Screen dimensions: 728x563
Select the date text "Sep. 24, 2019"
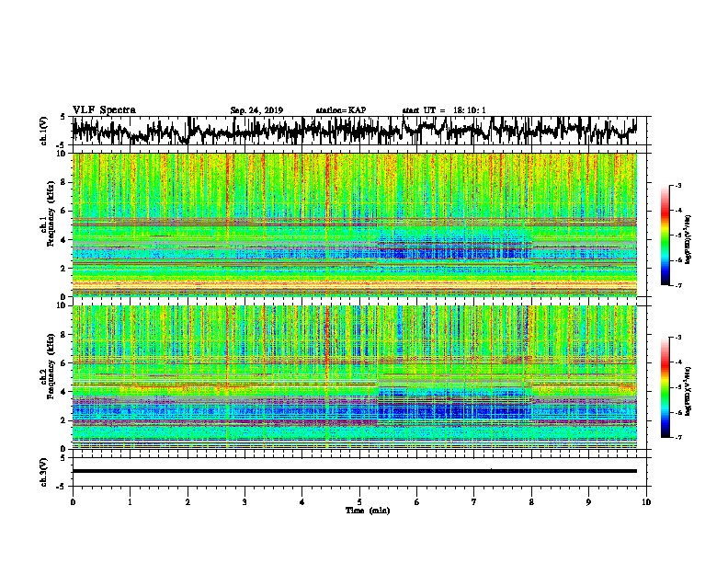click(256, 110)
